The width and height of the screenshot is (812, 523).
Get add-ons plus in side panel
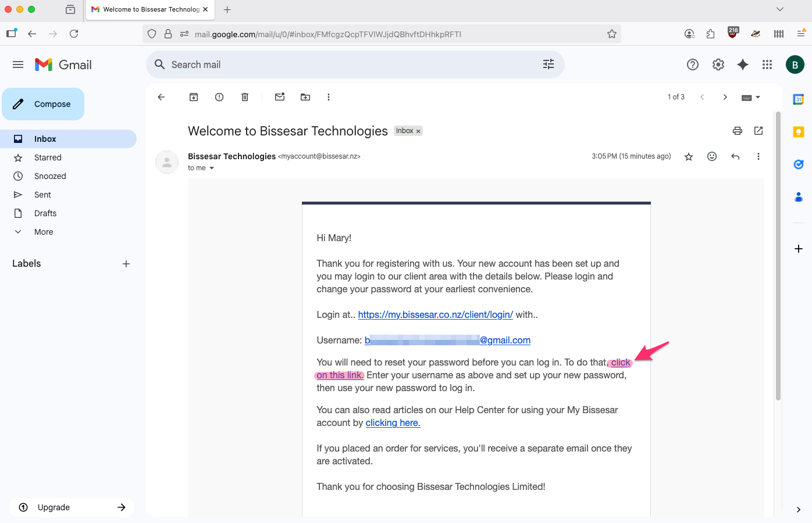799,249
